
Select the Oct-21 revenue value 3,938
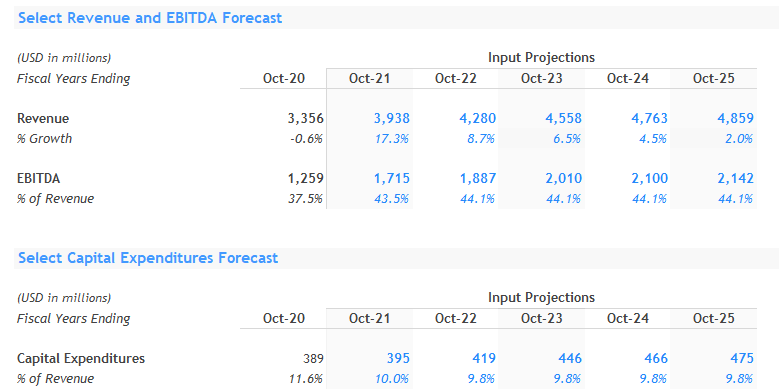pyautogui.click(x=391, y=118)
